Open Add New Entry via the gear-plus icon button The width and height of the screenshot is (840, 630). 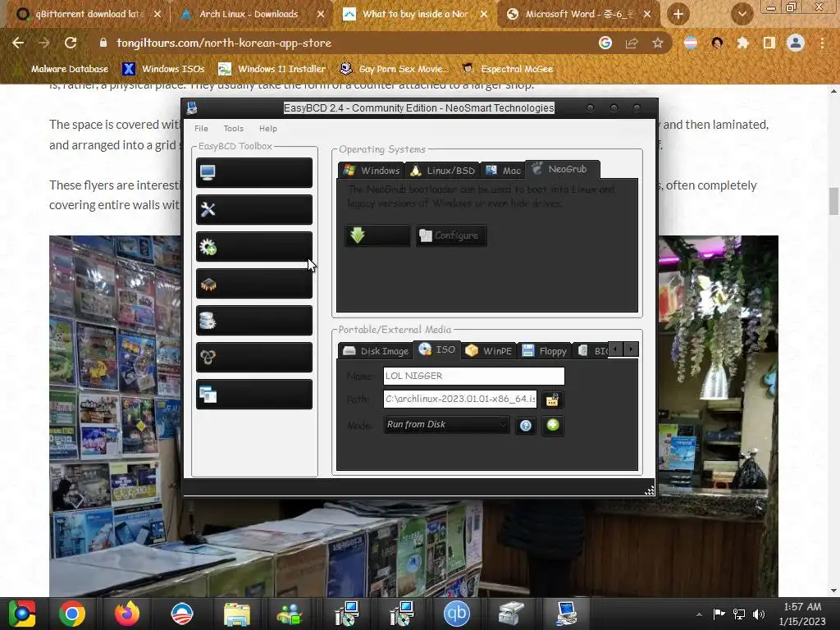254,246
